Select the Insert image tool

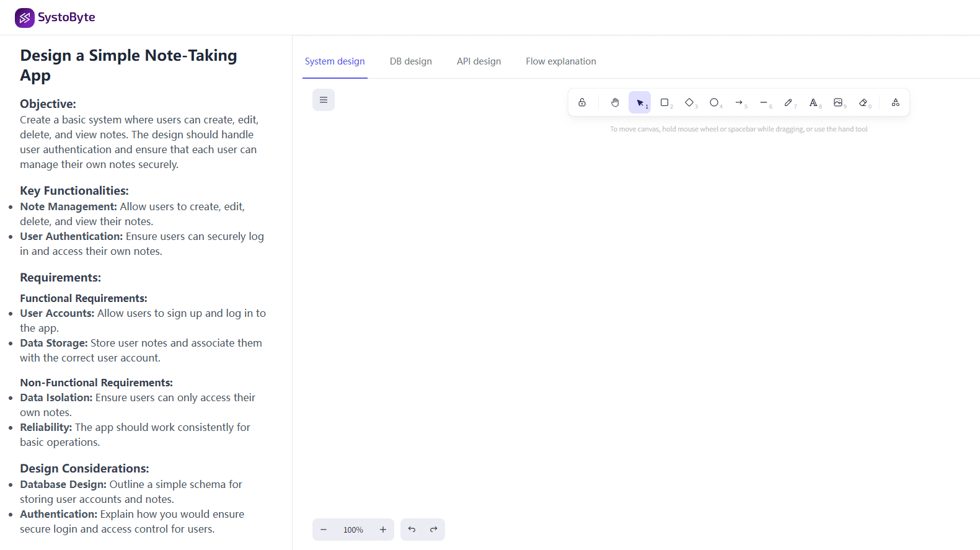(x=838, y=102)
